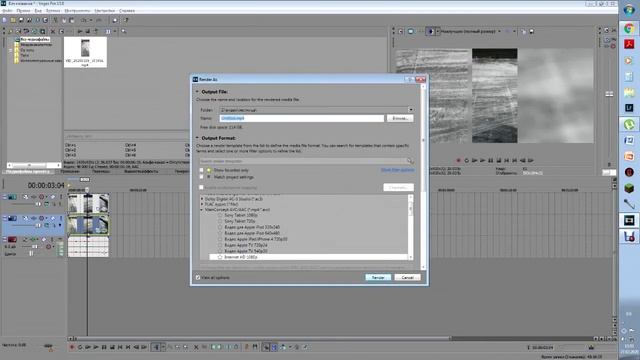
Task: Click Play in the video preview transport
Action: coord(482,160)
